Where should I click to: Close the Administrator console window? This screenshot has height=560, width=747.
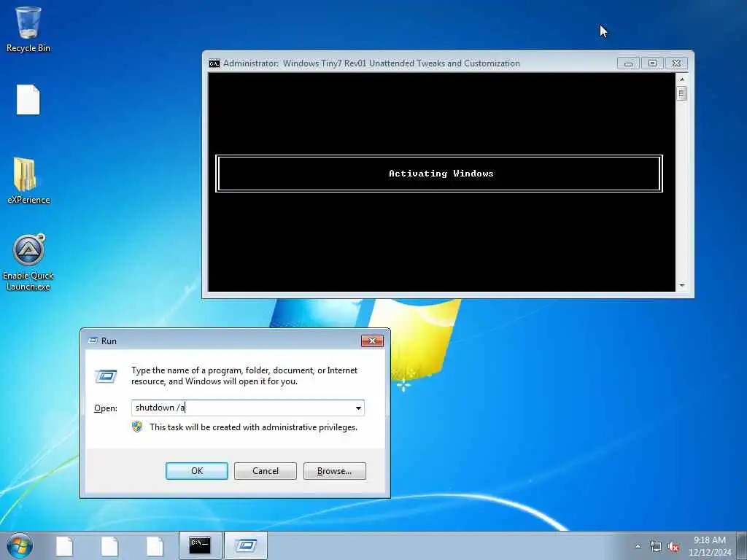coord(676,63)
